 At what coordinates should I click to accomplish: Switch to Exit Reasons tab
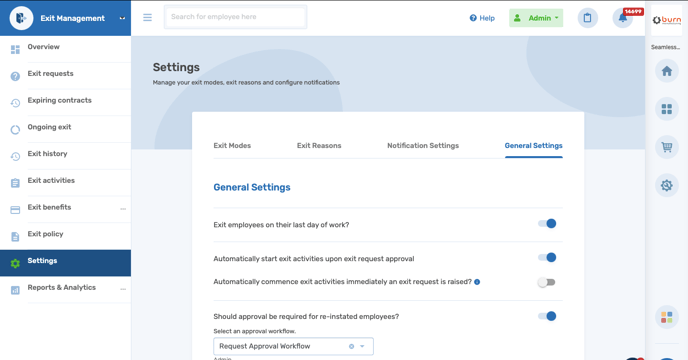coord(319,145)
